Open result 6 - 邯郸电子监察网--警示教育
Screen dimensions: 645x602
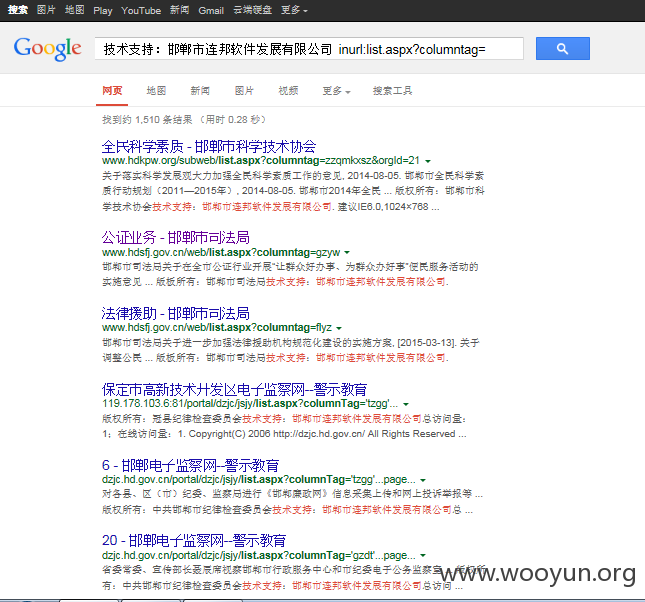coord(190,465)
